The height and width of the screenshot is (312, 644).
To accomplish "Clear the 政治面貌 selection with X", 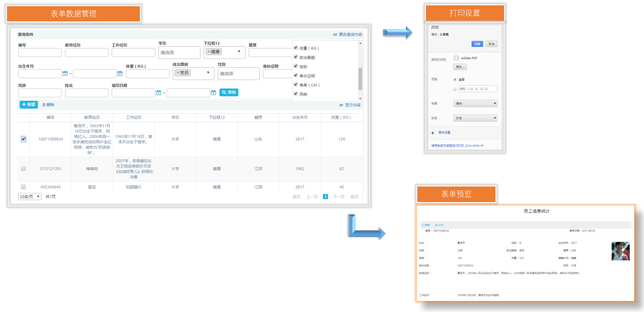I will pyautogui.click(x=208, y=72).
